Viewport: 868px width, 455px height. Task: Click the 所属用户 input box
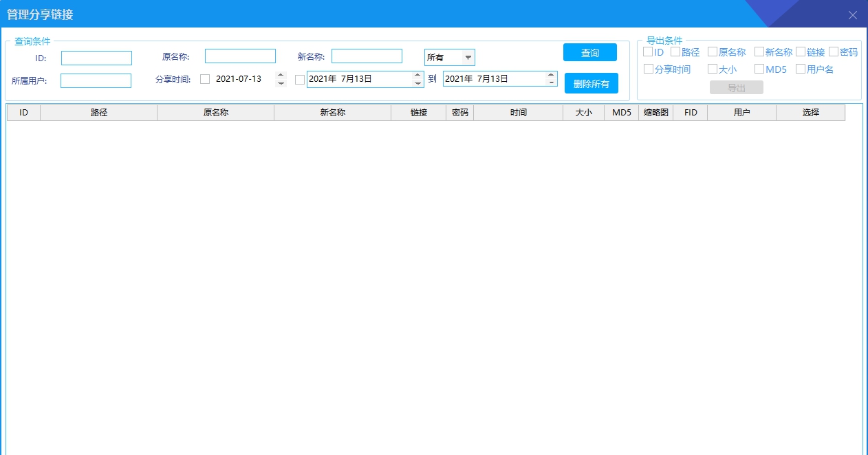[96, 80]
